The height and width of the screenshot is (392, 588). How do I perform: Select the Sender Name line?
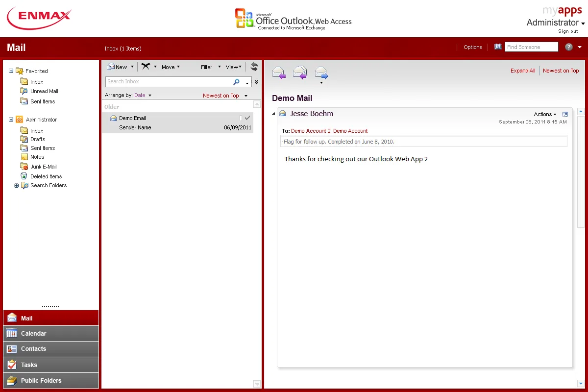point(135,127)
